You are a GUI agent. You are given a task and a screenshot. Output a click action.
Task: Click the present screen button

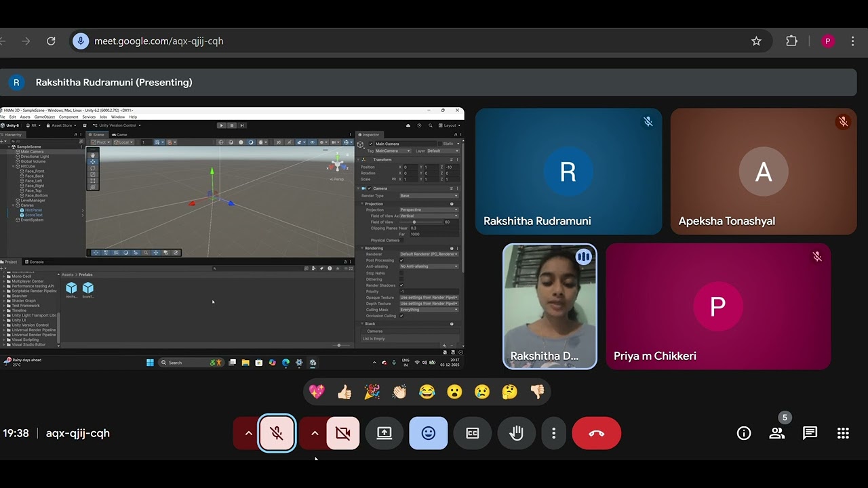point(384,433)
